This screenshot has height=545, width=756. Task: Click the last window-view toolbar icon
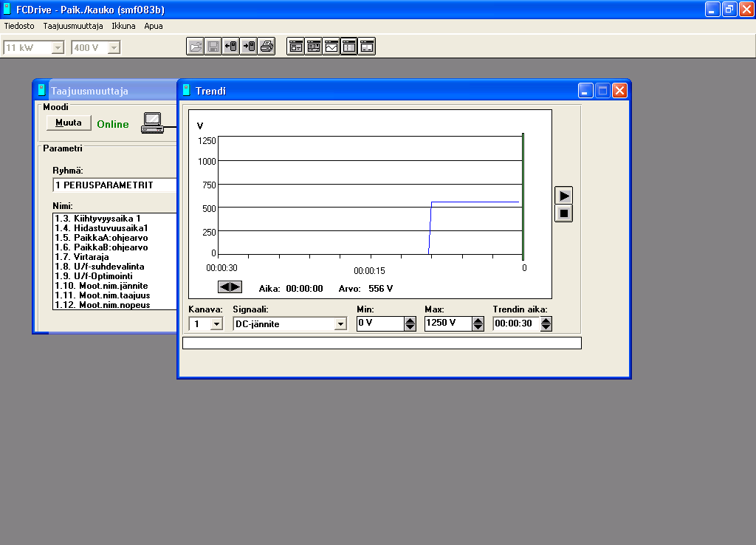(367, 47)
